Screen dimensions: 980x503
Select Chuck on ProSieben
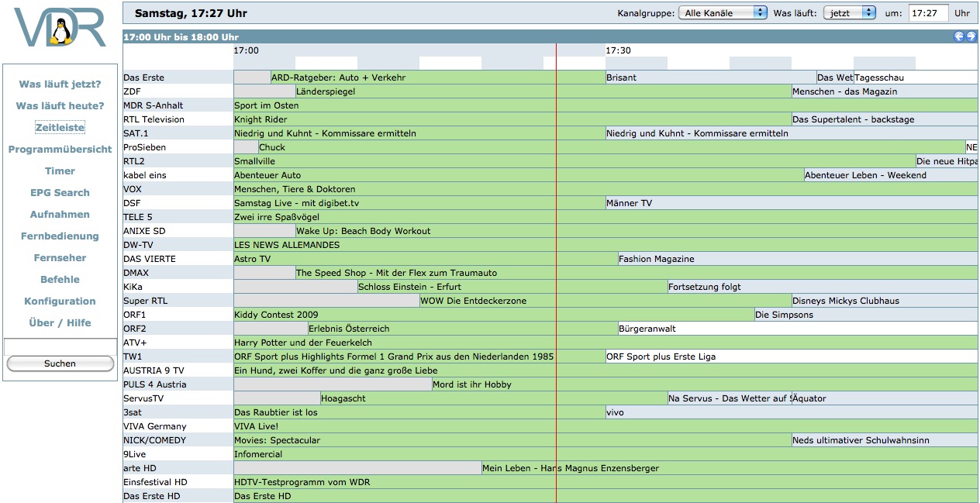click(612, 147)
